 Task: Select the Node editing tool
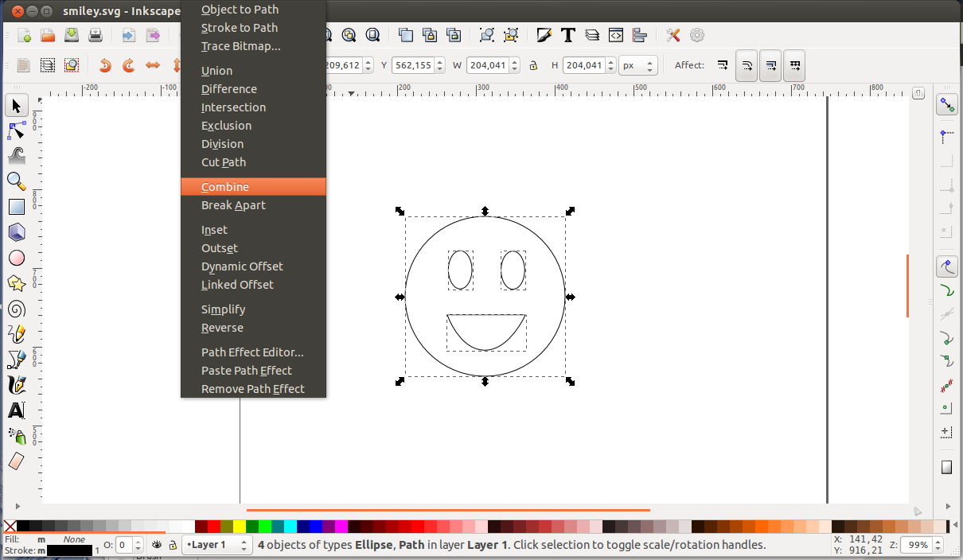coord(16,130)
